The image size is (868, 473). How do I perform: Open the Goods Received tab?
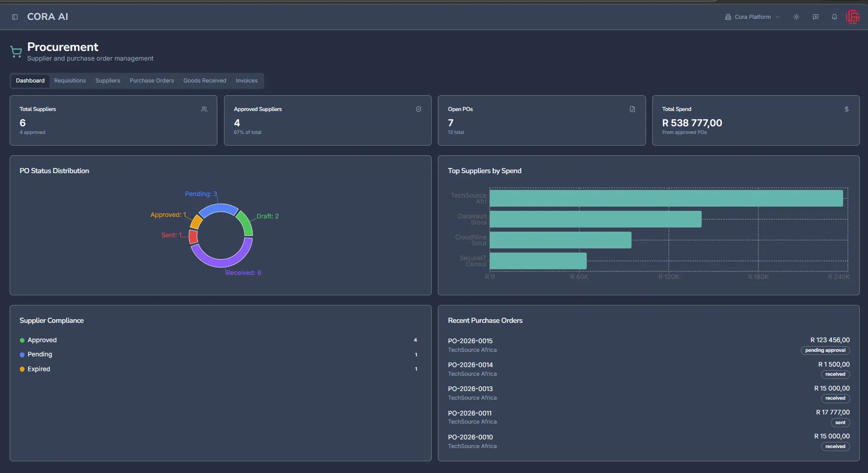pos(205,80)
